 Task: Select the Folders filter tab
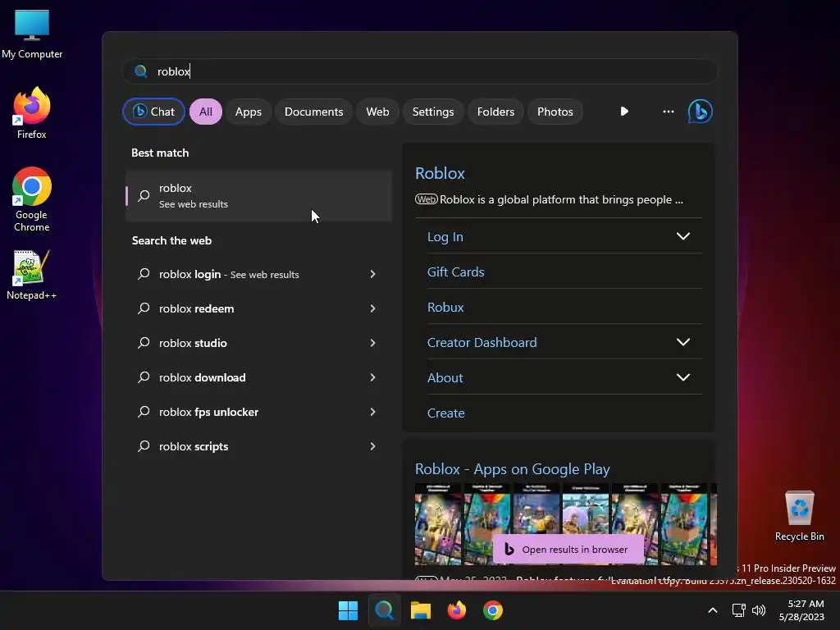pyautogui.click(x=495, y=112)
